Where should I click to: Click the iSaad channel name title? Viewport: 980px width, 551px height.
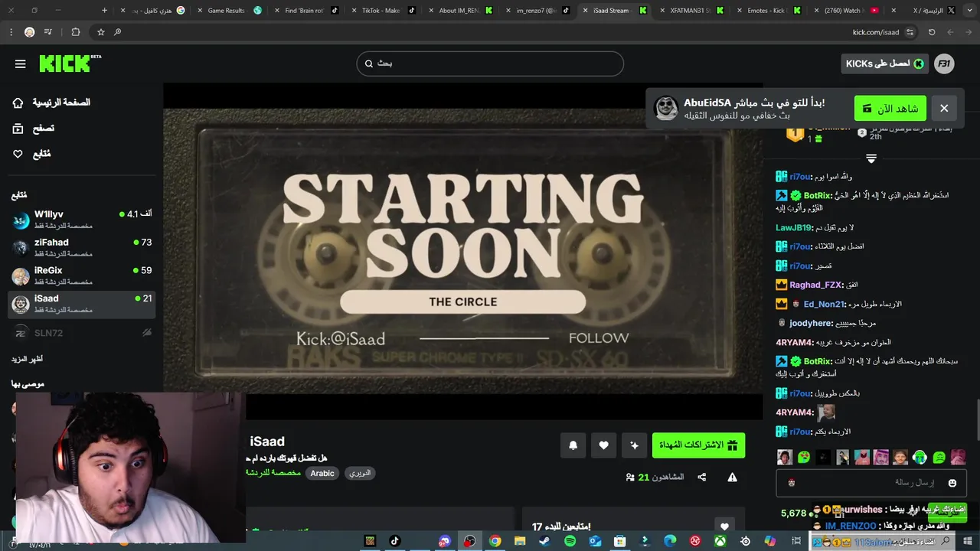(x=267, y=442)
